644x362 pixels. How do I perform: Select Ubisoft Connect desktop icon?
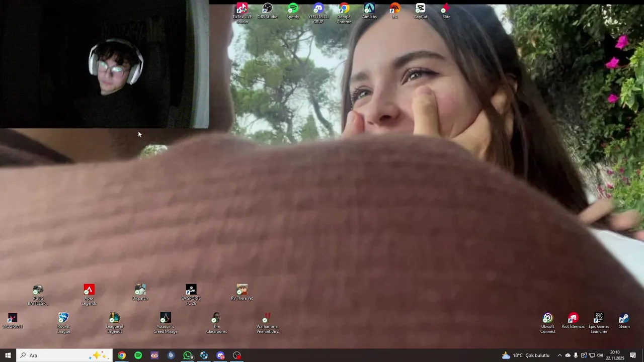[548, 323]
